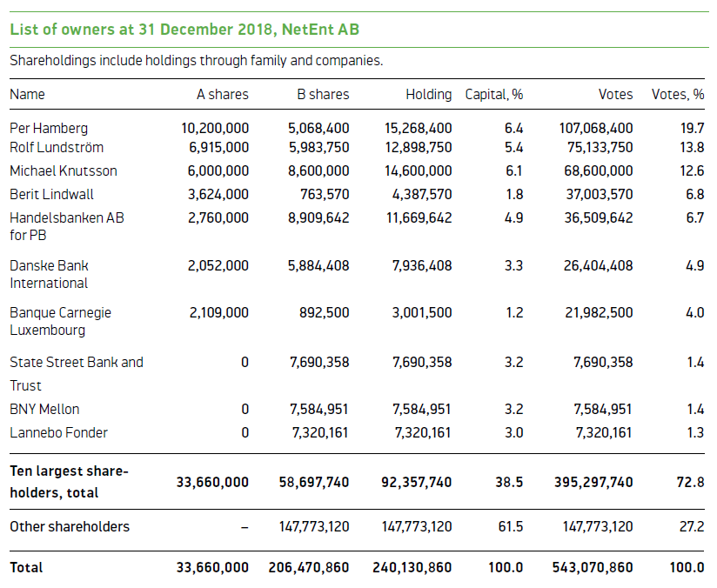
Task: Select the name 'Berit Lindwall'
Action: (51, 194)
